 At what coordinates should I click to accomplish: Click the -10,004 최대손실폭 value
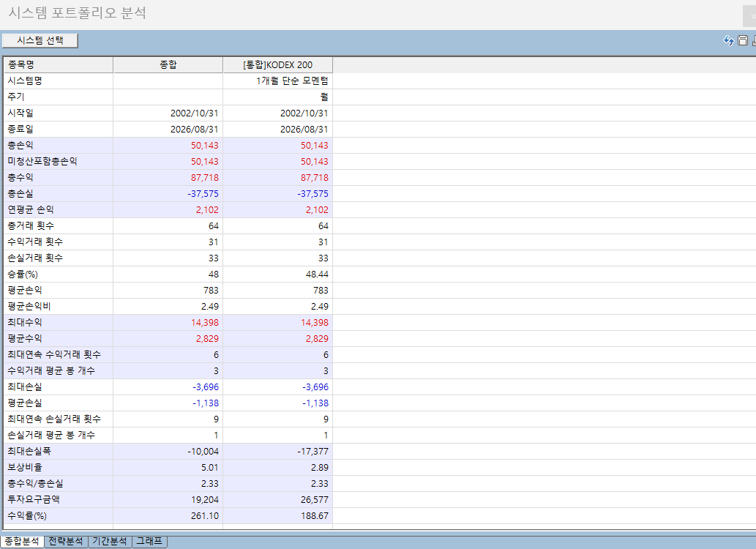click(x=203, y=451)
